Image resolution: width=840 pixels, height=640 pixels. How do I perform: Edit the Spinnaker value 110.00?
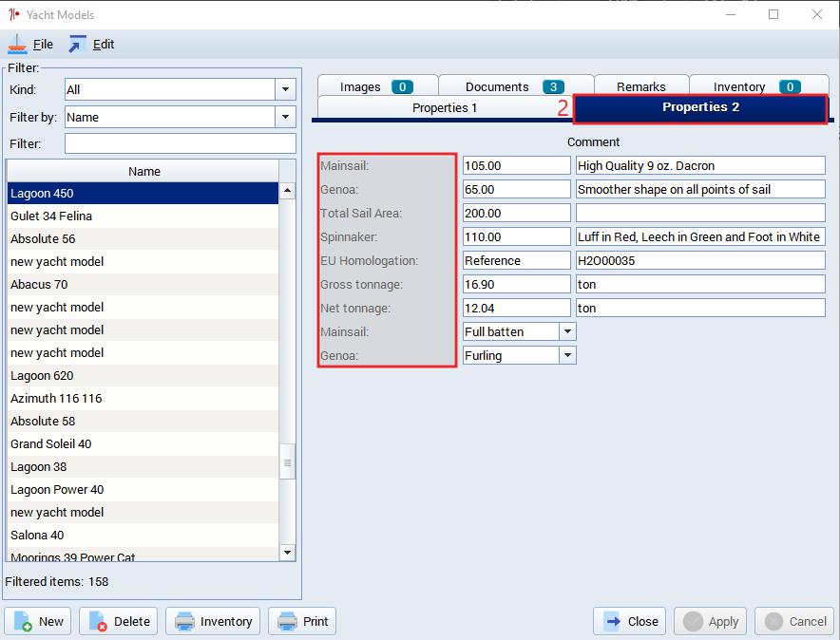[516, 236]
